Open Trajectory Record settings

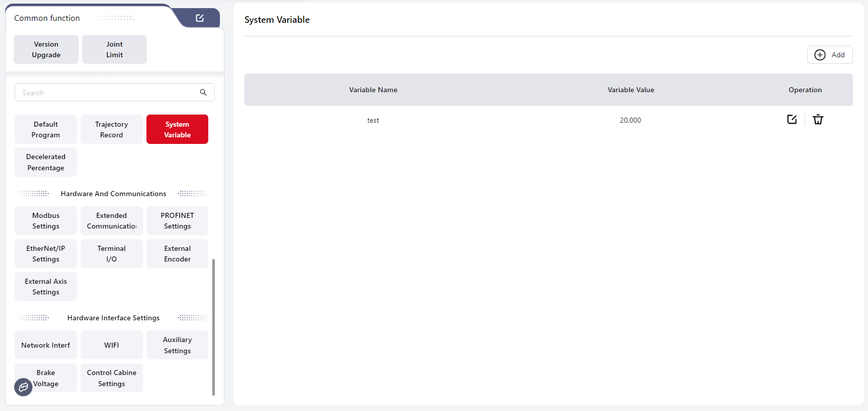111,130
